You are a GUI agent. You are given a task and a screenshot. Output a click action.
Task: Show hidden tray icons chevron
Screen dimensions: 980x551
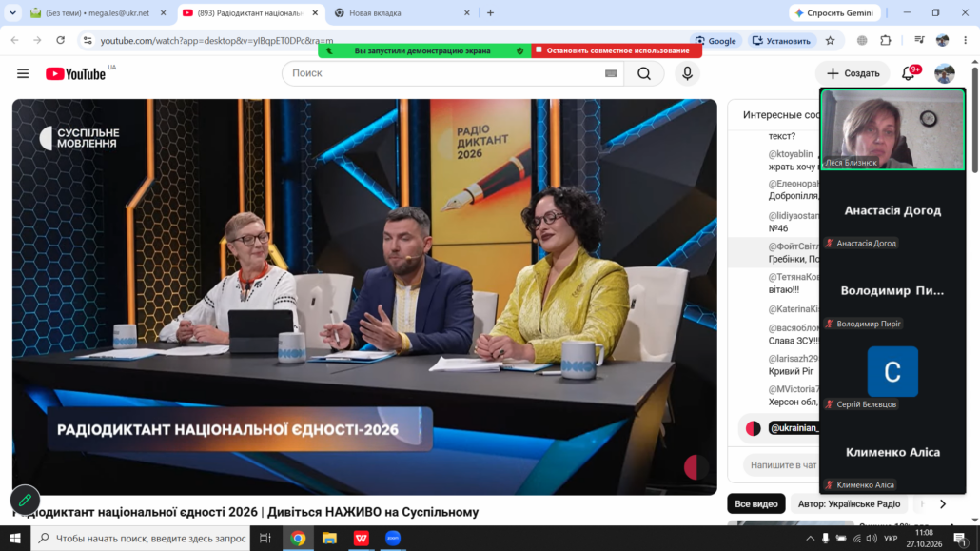[x=810, y=539]
